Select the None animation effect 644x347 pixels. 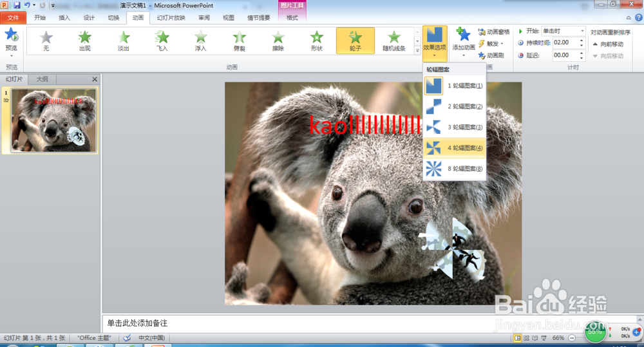tap(46, 41)
